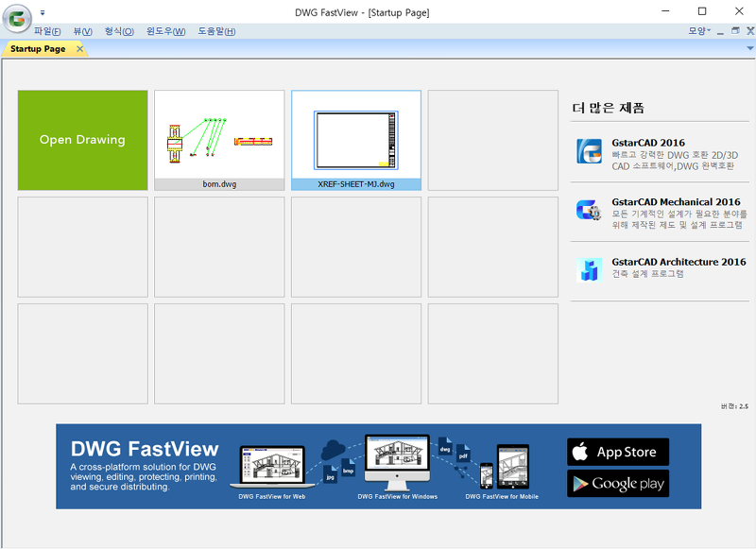
Task: Open the GstarCAD Mechanical 2016 link
Action: (676, 202)
